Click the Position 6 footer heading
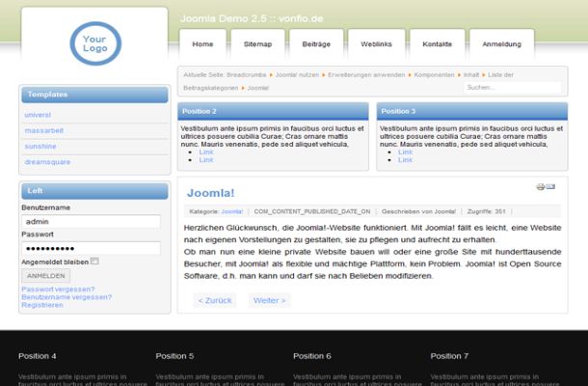This screenshot has height=386, width=588. (312, 356)
